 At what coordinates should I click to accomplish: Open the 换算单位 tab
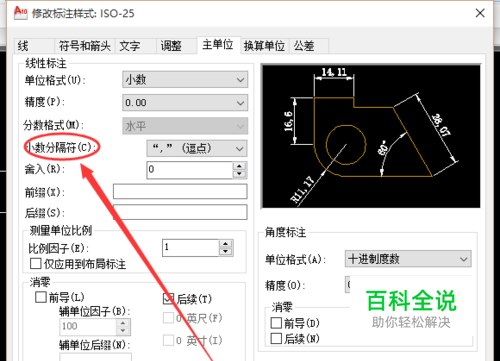pos(265,46)
